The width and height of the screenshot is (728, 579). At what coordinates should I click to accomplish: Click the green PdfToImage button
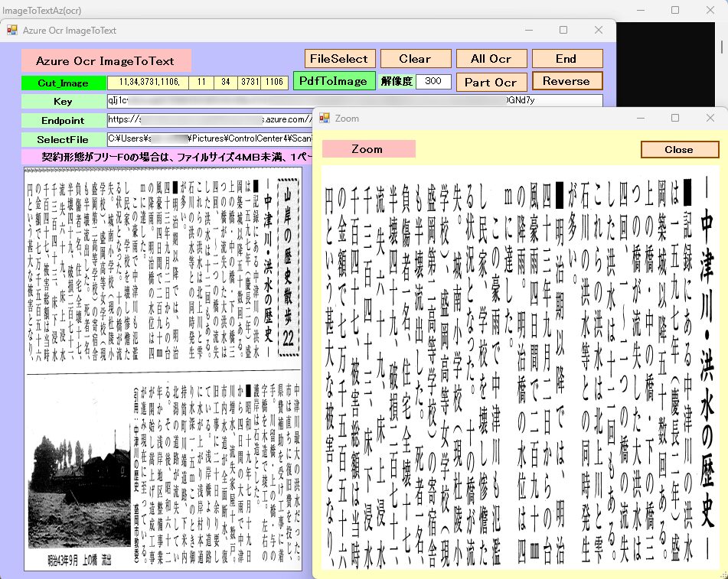(333, 81)
